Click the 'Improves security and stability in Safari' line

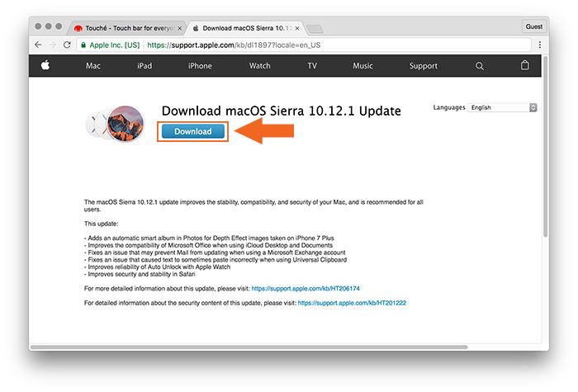[140, 274]
